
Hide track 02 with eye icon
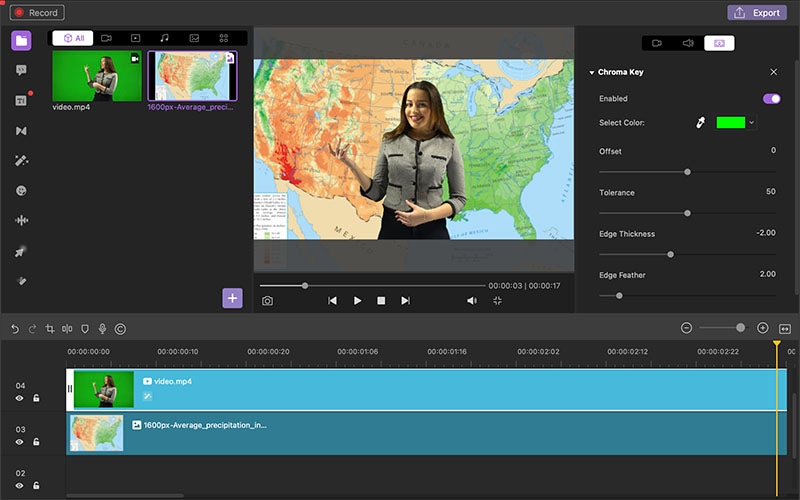click(19, 486)
